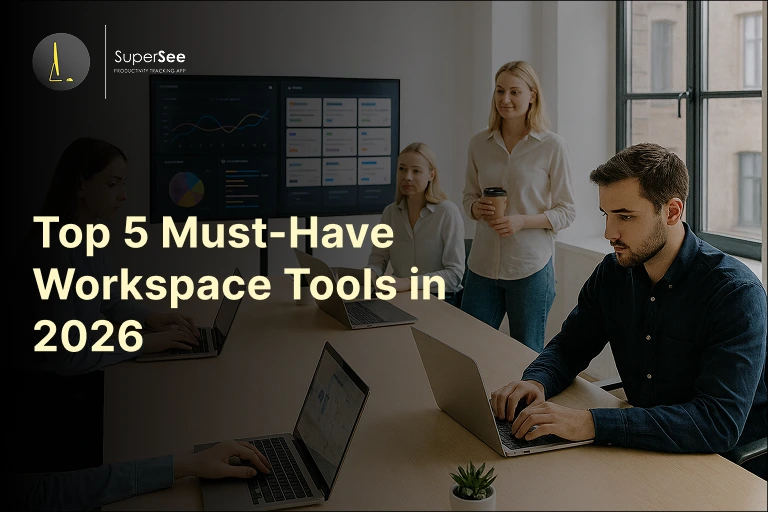
Task: Click the SuperSee brand name text
Action: tap(149, 57)
